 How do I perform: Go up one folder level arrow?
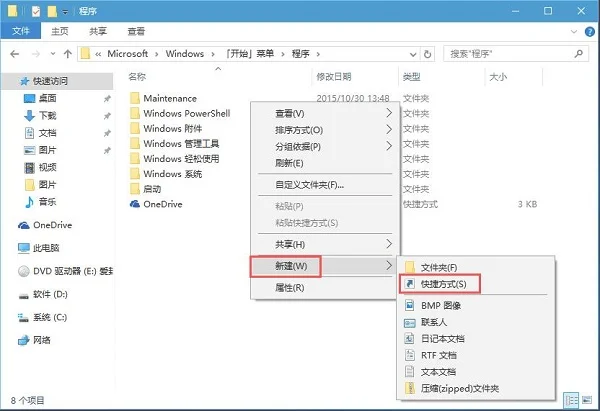[x=68, y=54]
